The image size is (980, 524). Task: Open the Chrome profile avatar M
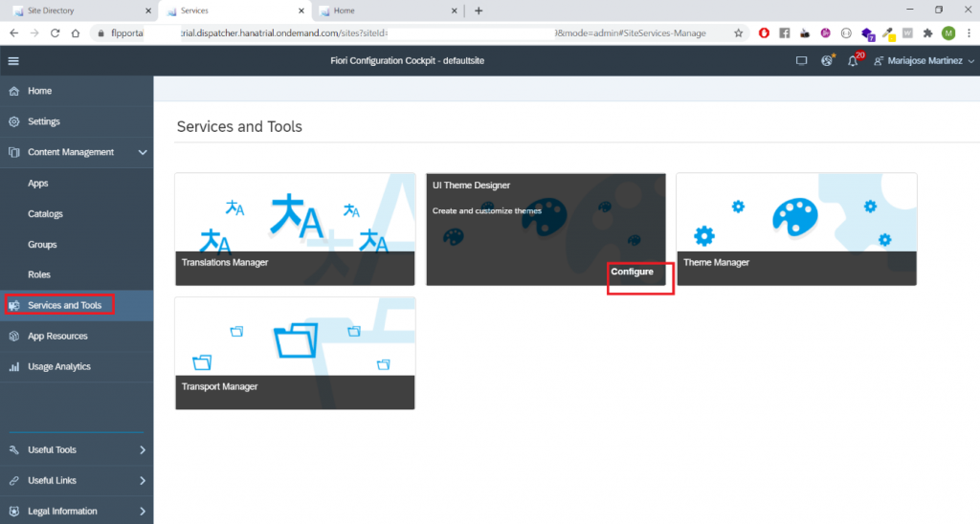pos(948,33)
